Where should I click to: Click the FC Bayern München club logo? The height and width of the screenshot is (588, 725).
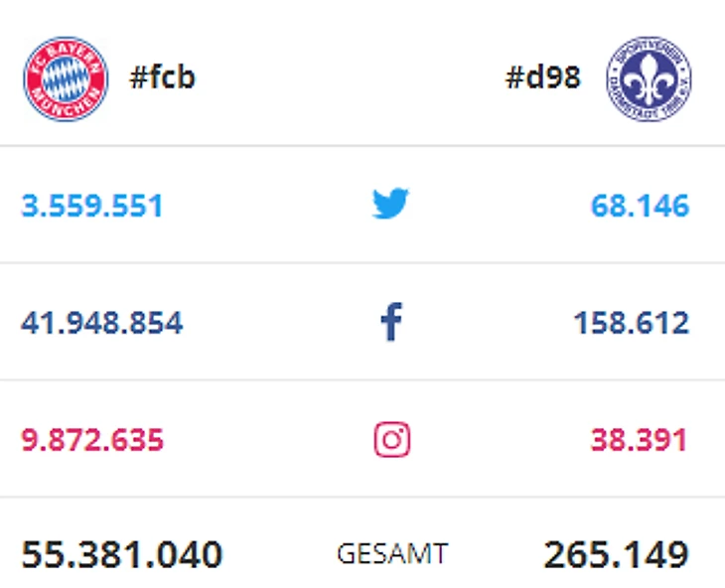tap(66, 79)
